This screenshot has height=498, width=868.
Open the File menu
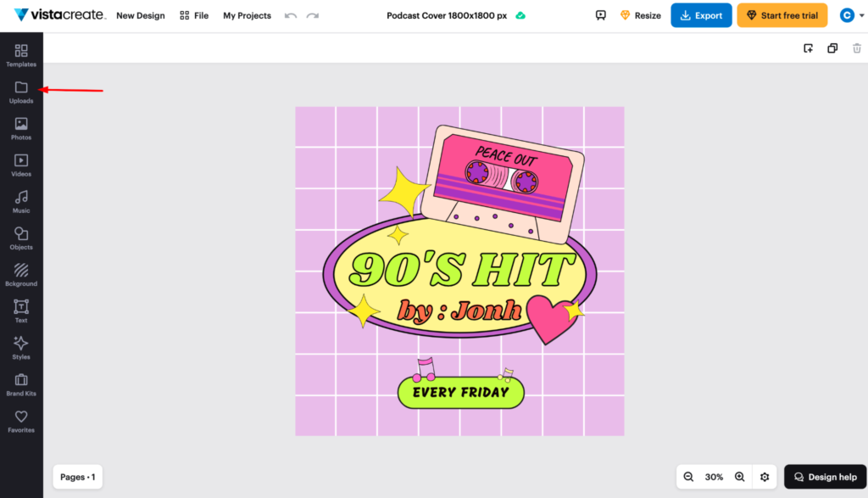tap(194, 15)
